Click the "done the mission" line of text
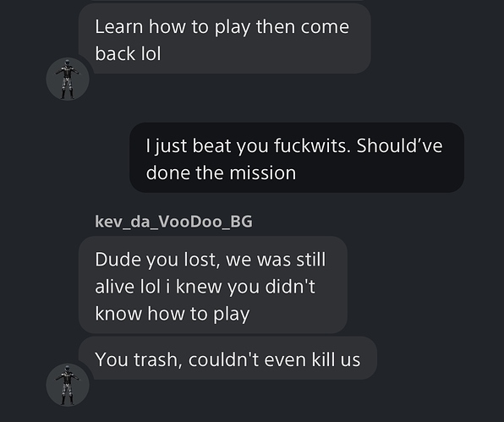The height and width of the screenshot is (422, 504). click(221, 173)
